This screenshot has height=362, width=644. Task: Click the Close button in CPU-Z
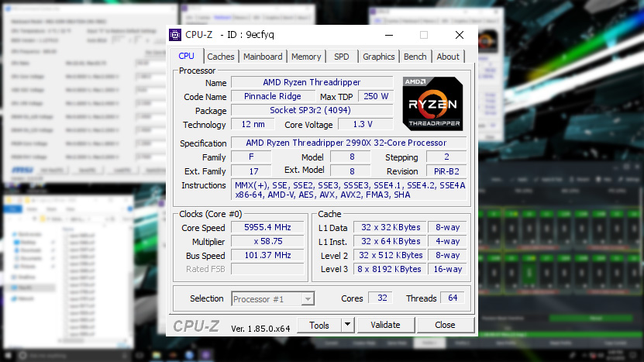(x=445, y=325)
